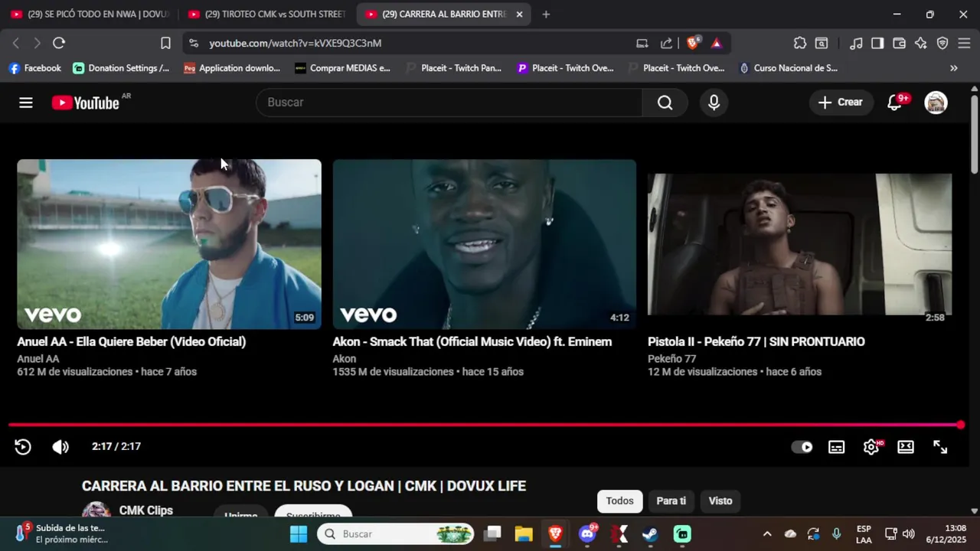Switch to the SE PICÓ TODO EN NWA tab
Viewport: 980px width, 551px height.
[x=90, y=14]
